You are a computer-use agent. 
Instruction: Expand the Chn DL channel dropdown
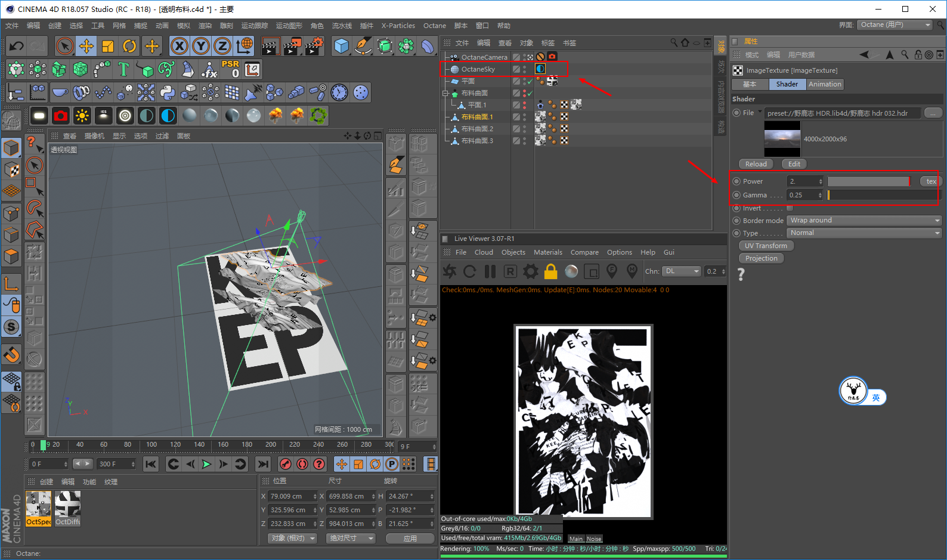click(682, 271)
